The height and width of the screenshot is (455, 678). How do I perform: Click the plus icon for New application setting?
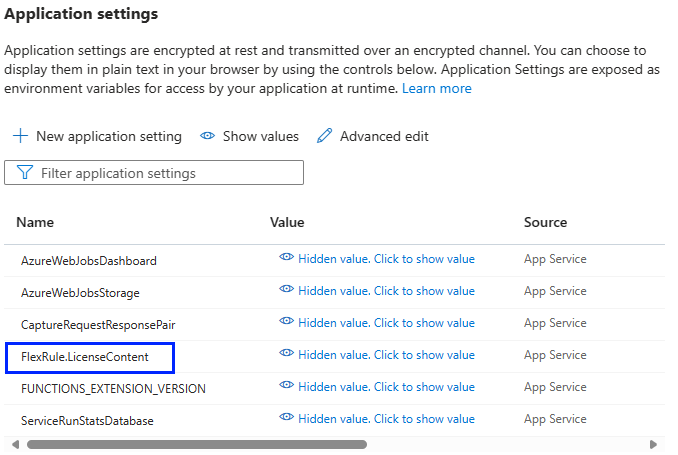pos(20,136)
